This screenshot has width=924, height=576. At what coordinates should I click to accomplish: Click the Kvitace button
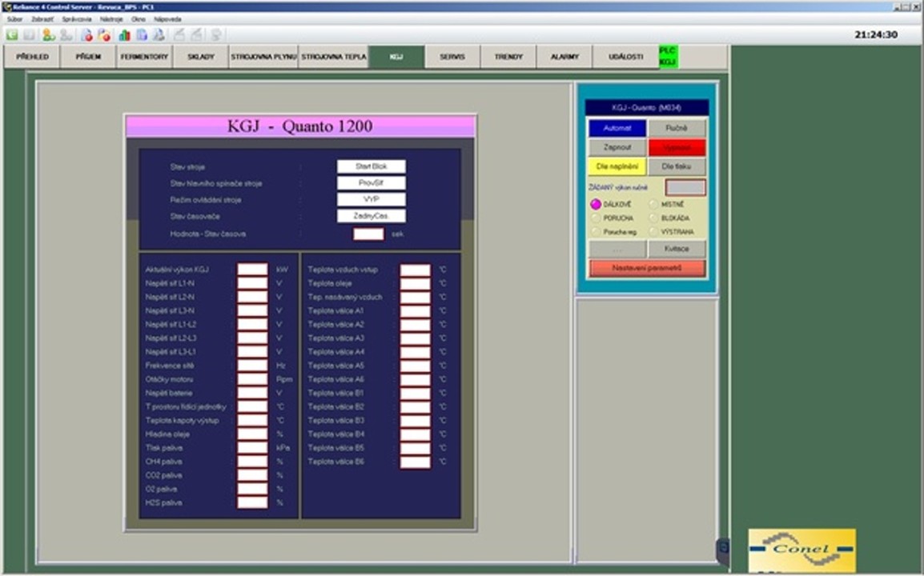(x=677, y=249)
